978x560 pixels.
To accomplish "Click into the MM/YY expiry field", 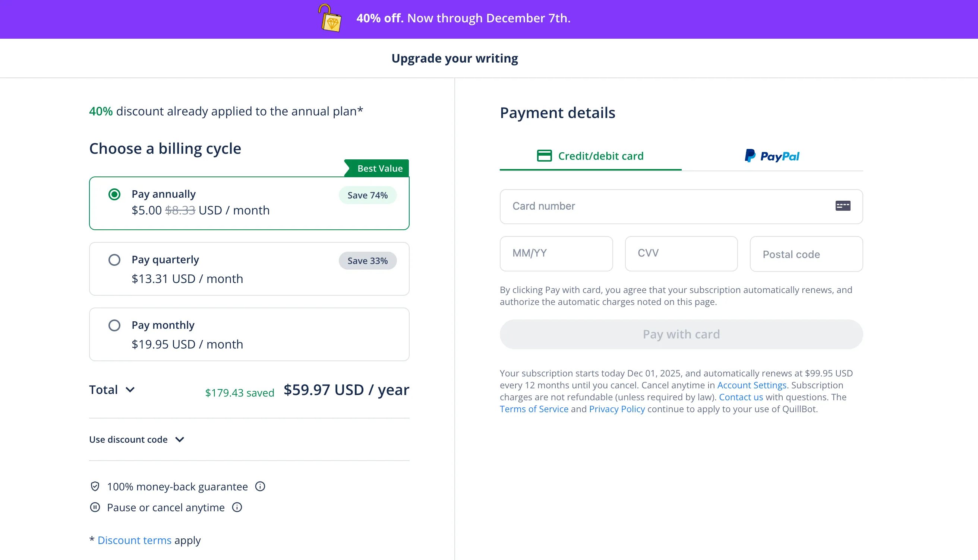I will pyautogui.click(x=556, y=254).
